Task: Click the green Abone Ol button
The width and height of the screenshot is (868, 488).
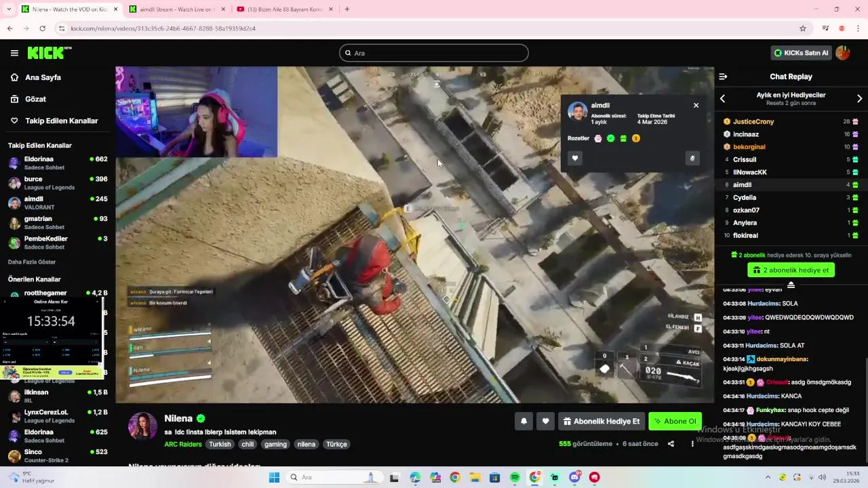Action: [x=675, y=421]
